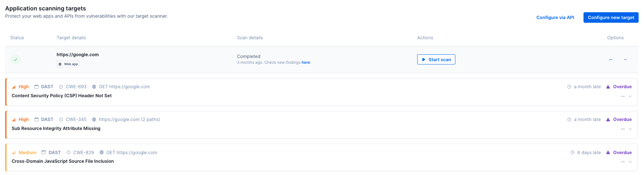The height and width of the screenshot is (175, 644).
Task: Open Sub Resource Integrity Attribute Missing title
Action: coord(56,129)
